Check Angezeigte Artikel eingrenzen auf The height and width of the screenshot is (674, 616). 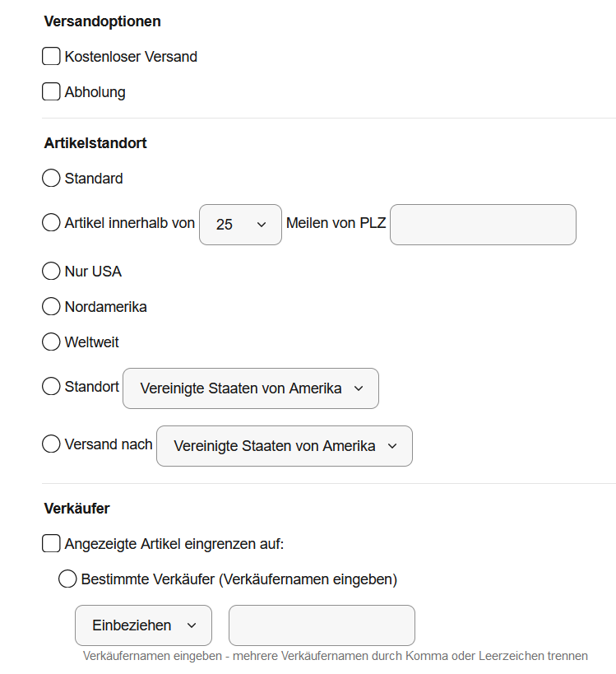51,543
